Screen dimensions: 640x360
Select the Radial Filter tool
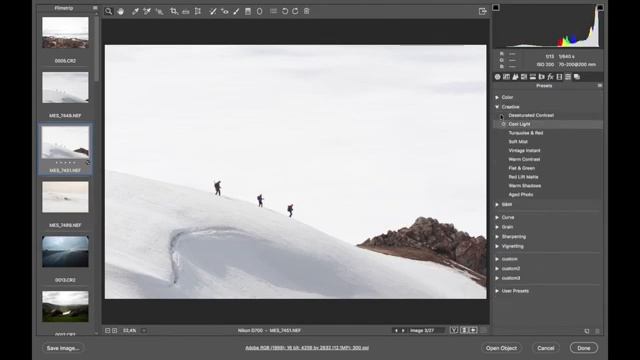tap(260, 11)
